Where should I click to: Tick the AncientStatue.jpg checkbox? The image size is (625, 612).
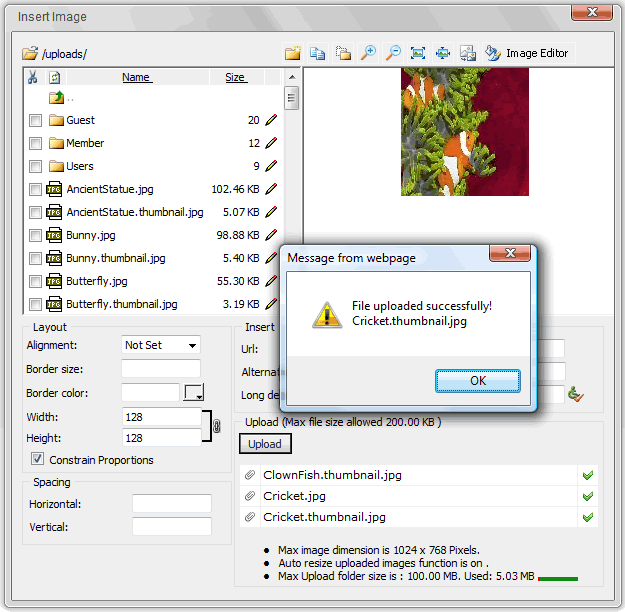coord(36,189)
